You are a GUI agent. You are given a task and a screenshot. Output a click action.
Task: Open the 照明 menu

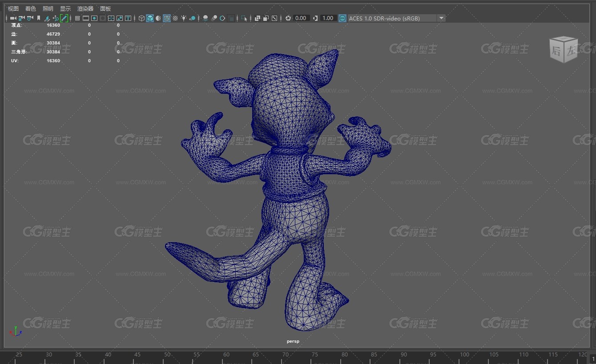coord(48,8)
